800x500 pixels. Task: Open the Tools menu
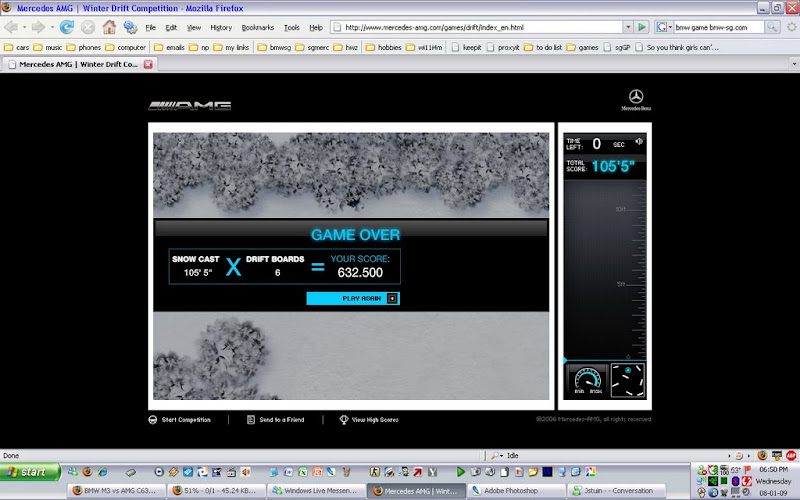pos(292,28)
